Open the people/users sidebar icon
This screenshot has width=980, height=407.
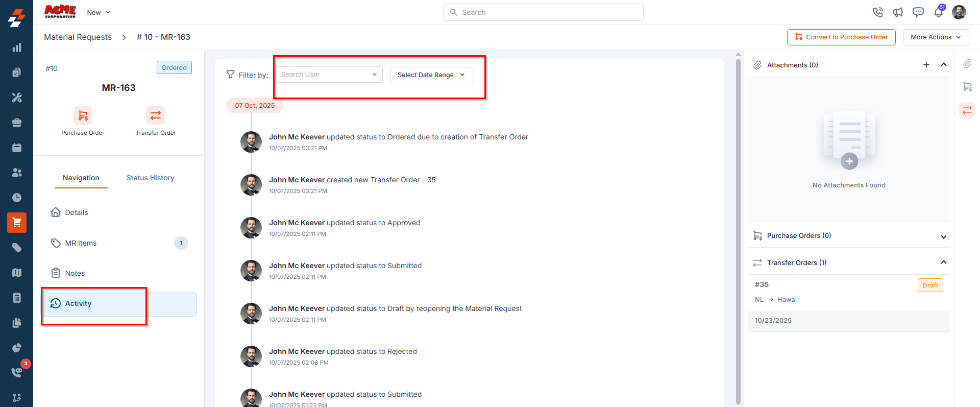pyautogui.click(x=17, y=173)
